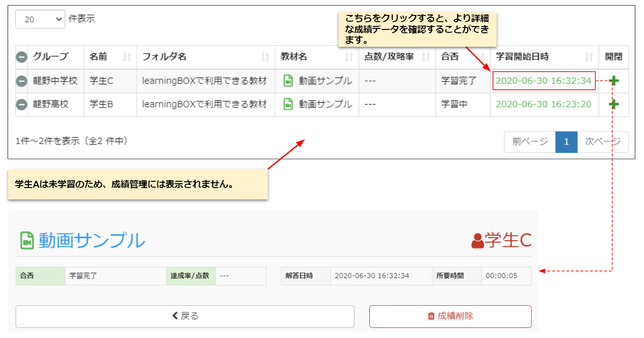Click the 戻る back button
Image resolution: width=644 pixels, height=338 pixels.
coord(185,316)
